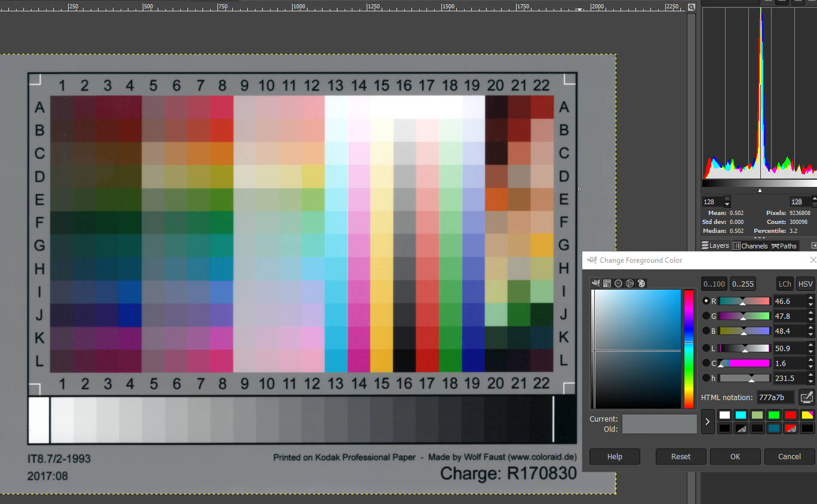Select the G channel radio button

(705, 316)
